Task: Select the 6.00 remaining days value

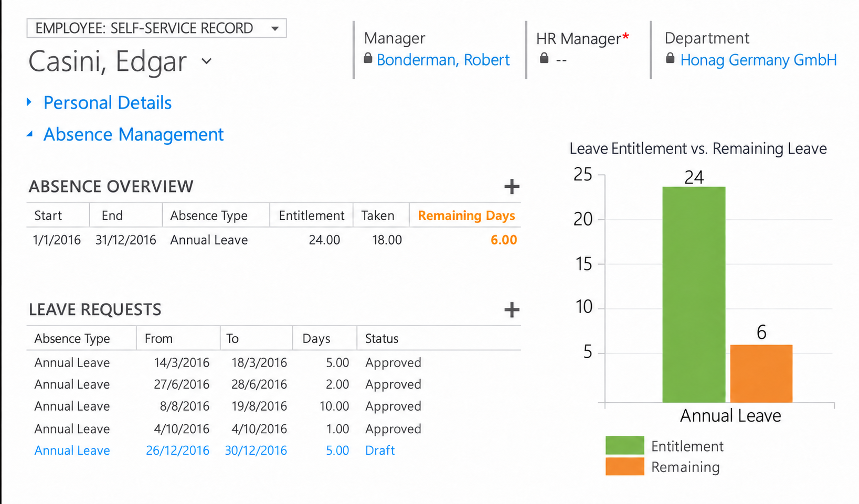Action: [x=504, y=240]
